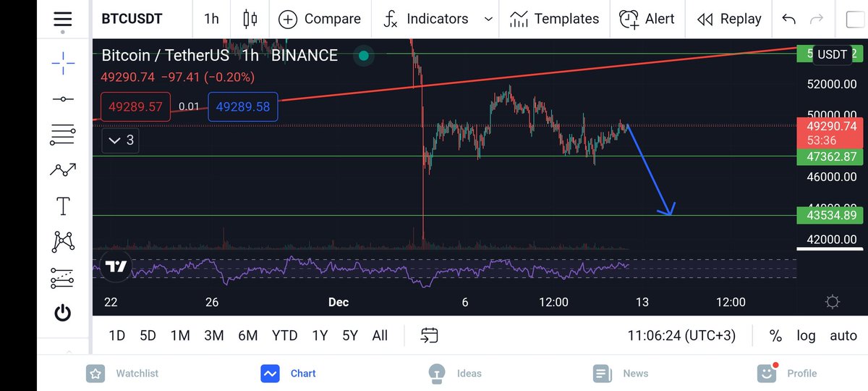Viewport: 868px width, 391px height.
Task: Set range to 5Y
Action: click(349, 335)
